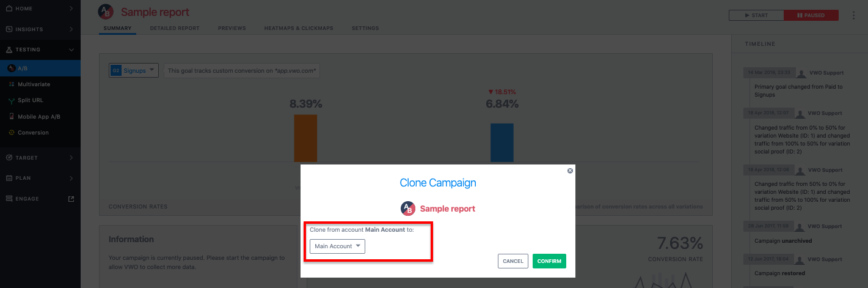Open the Heatmaps & Clickmaps tab
This screenshot has height=288, width=868.
[x=299, y=28]
